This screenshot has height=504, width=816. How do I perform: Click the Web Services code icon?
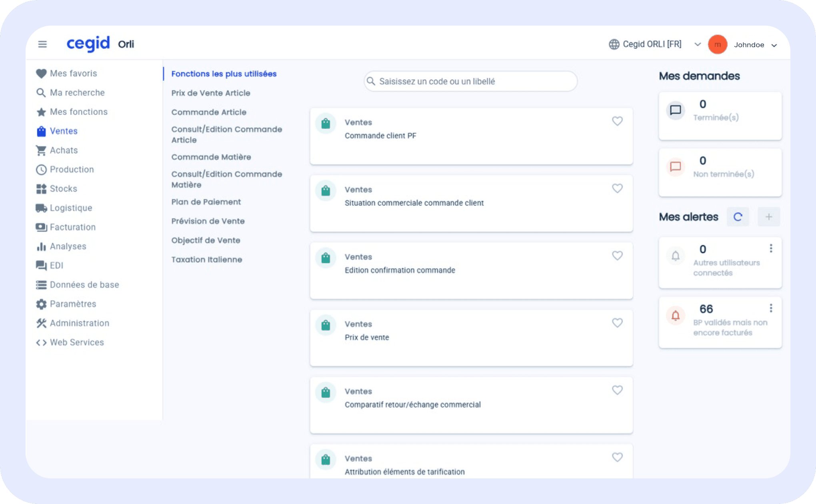[x=41, y=342]
